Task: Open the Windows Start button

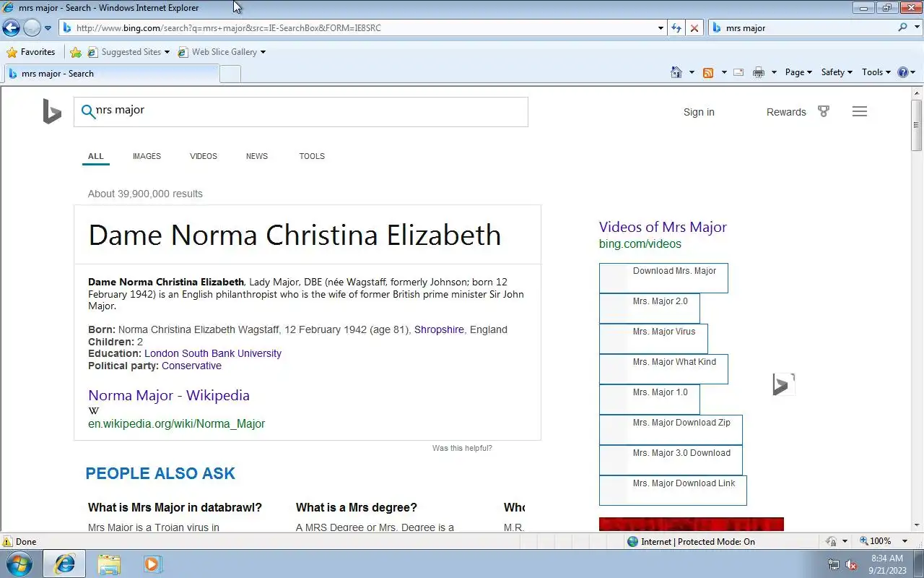Action: (x=19, y=564)
